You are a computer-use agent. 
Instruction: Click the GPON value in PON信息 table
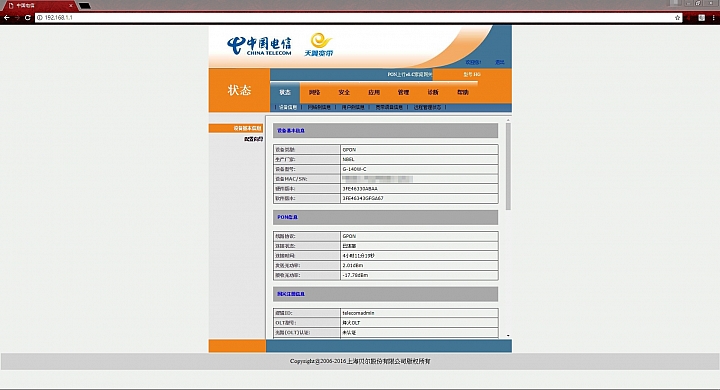[x=349, y=236]
